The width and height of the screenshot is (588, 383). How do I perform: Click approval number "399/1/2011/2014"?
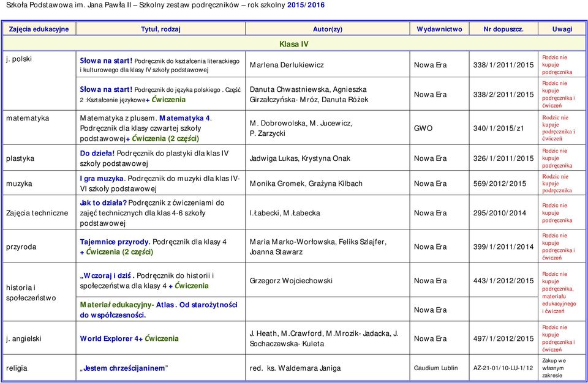coord(503,247)
